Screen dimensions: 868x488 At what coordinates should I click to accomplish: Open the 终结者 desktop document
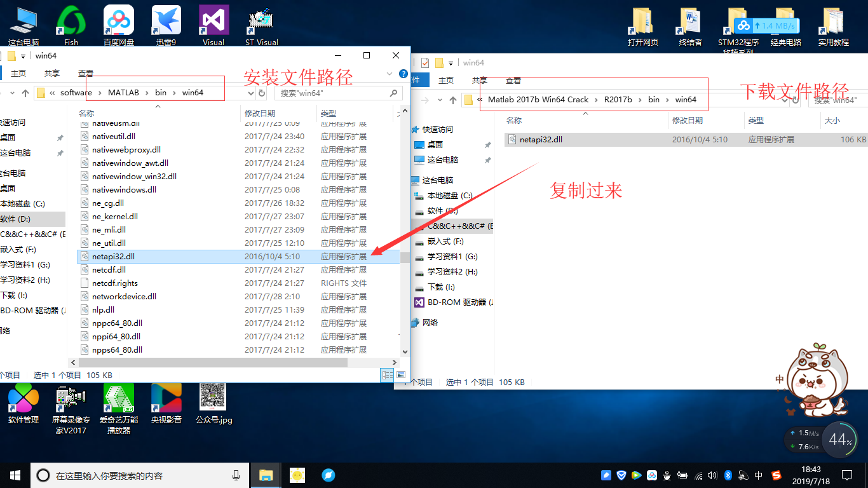click(x=691, y=27)
